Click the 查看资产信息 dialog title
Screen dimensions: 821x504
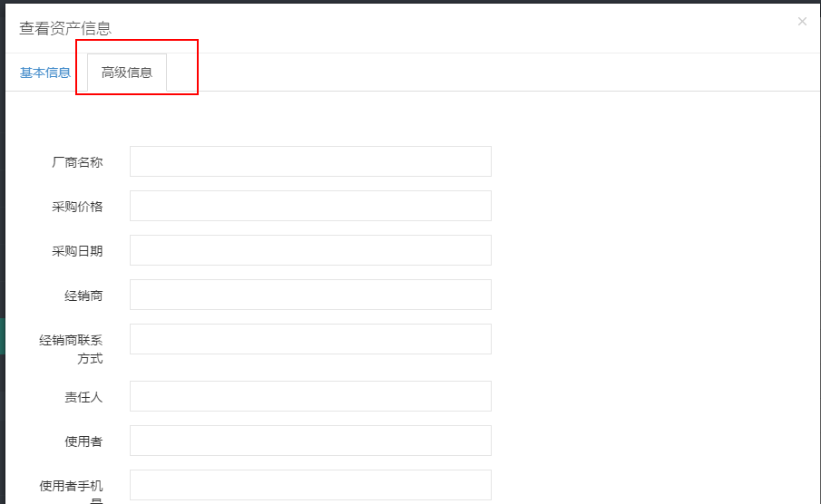point(65,28)
